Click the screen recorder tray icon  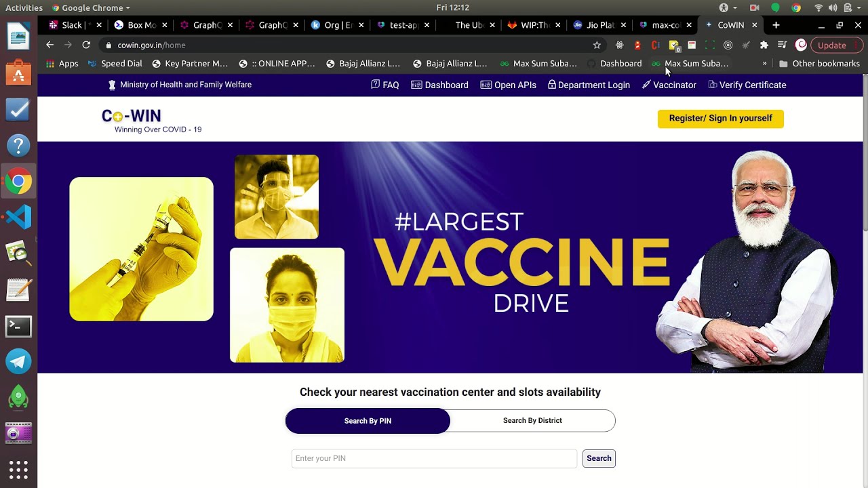754,7
